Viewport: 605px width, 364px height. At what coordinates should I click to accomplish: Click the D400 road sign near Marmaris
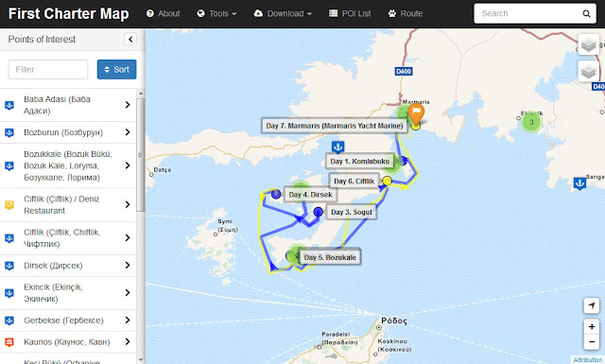(404, 71)
